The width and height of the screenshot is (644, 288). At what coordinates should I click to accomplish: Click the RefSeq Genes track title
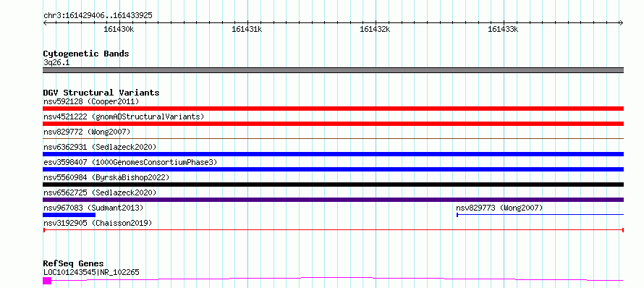[73, 263]
